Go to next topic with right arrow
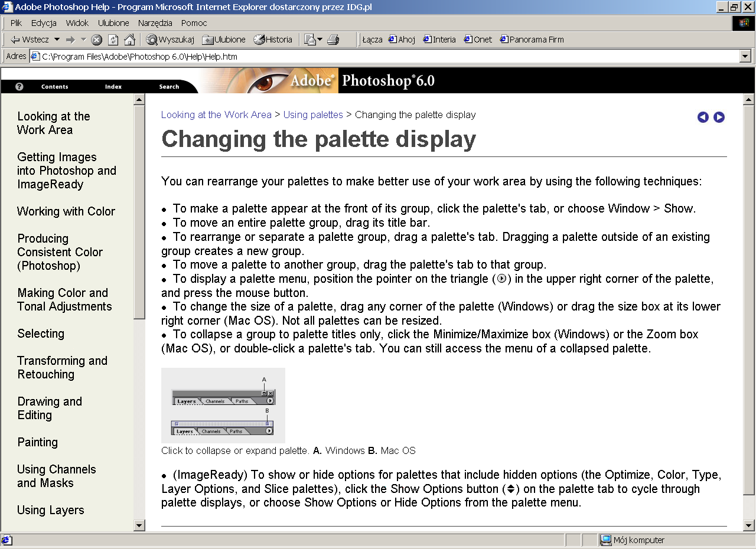 (x=719, y=117)
